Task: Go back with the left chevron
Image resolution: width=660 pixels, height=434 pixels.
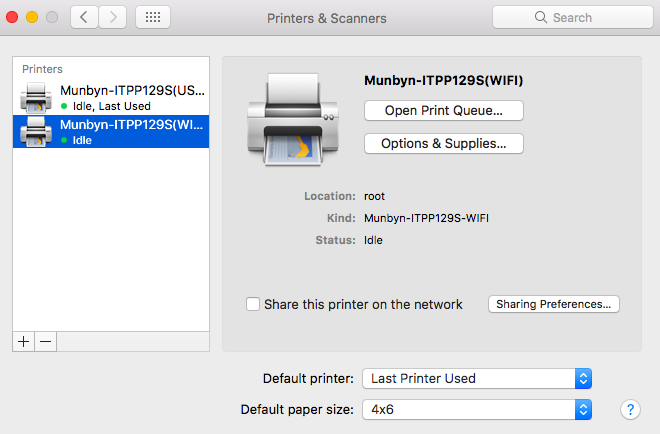Action: pos(84,17)
